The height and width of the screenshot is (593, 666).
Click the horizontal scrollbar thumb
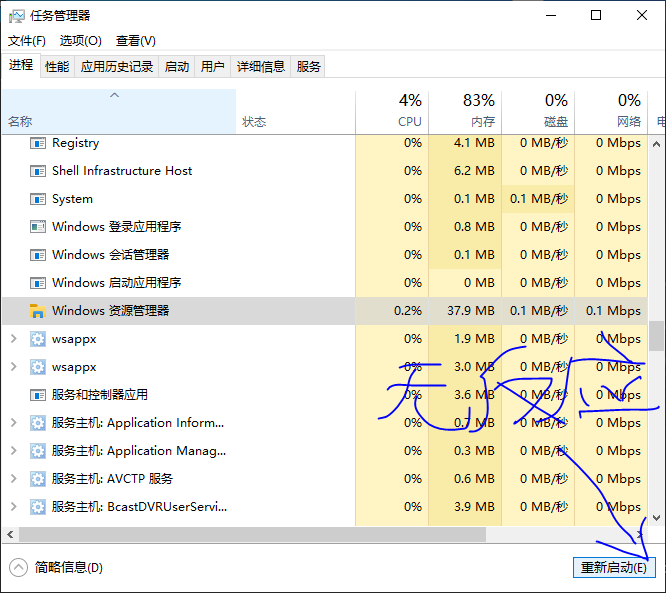pyautogui.click(x=252, y=534)
